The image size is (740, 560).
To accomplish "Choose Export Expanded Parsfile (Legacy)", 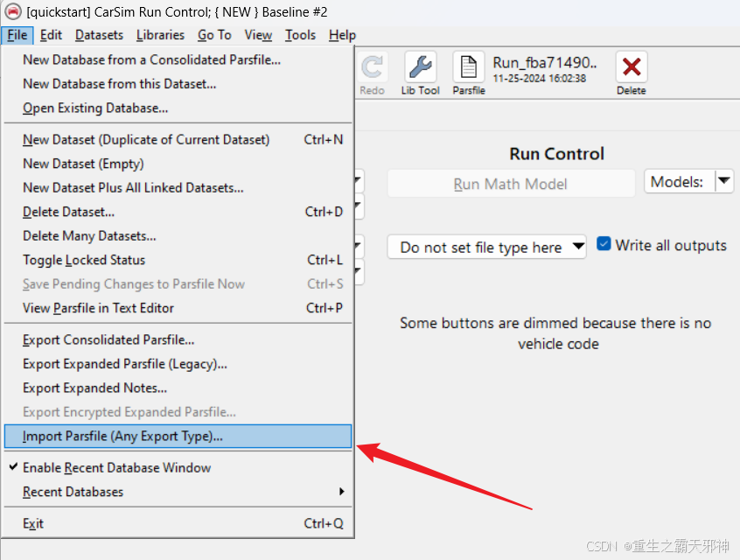I will (x=178, y=364).
